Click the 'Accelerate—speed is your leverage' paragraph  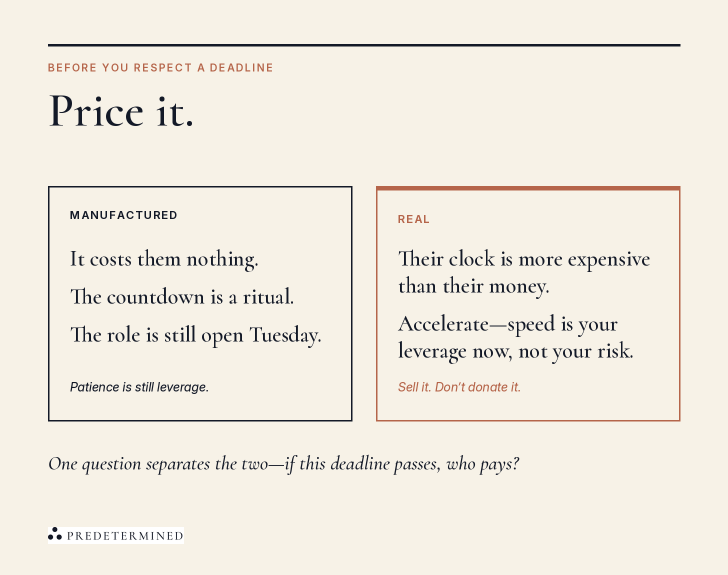(515, 337)
